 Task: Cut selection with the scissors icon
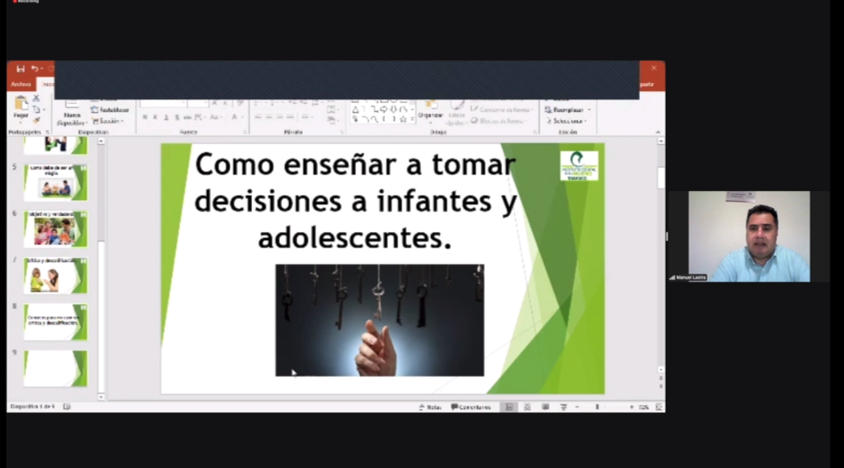[x=36, y=99]
